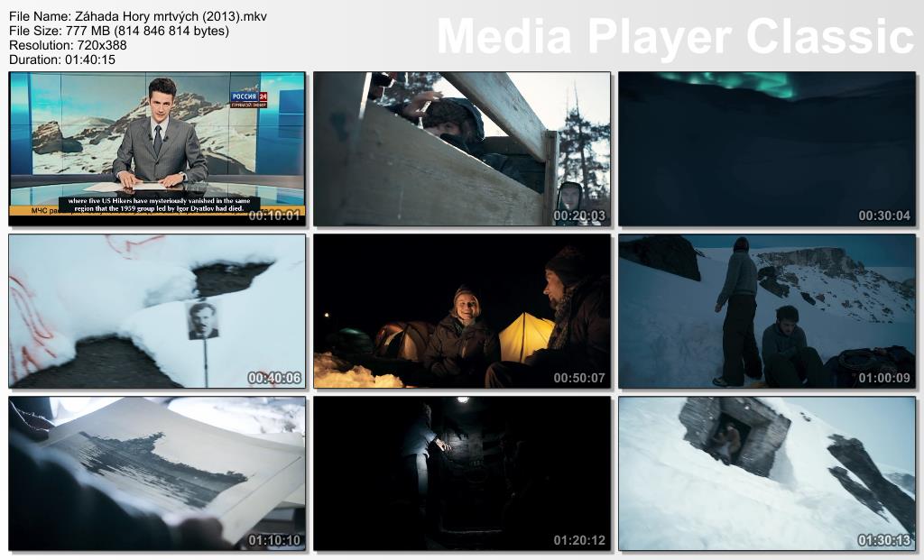924x560 pixels.
Task: Click the 01:10:10 timestamp label
Action: 274,540
